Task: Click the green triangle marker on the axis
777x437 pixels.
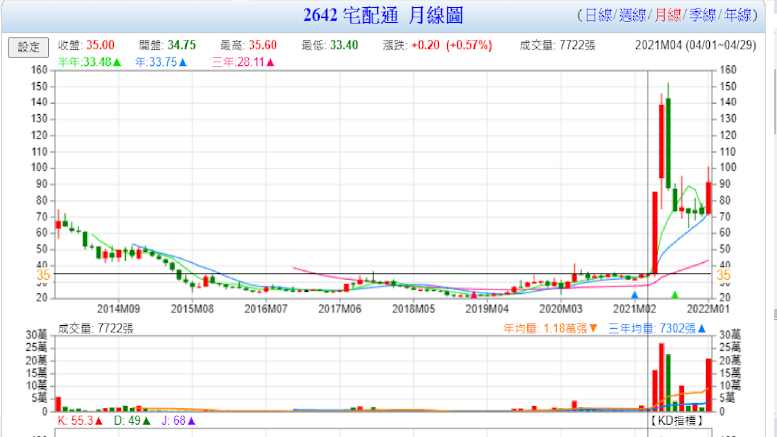Action: click(x=674, y=295)
